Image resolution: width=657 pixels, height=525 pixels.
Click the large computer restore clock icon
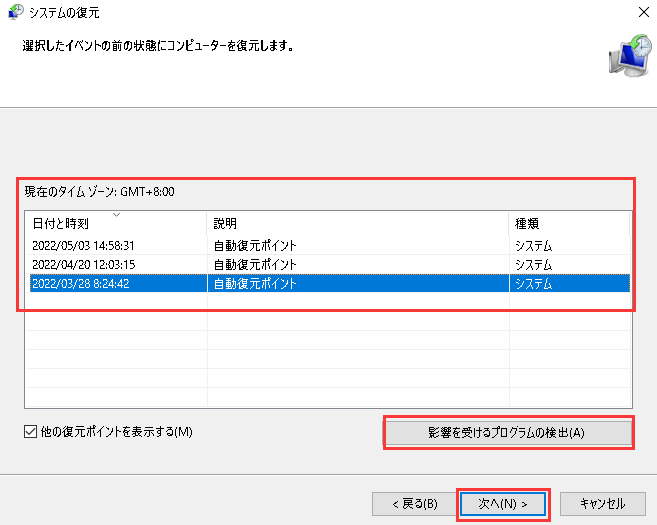pyautogui.click(x=630, y=56)
